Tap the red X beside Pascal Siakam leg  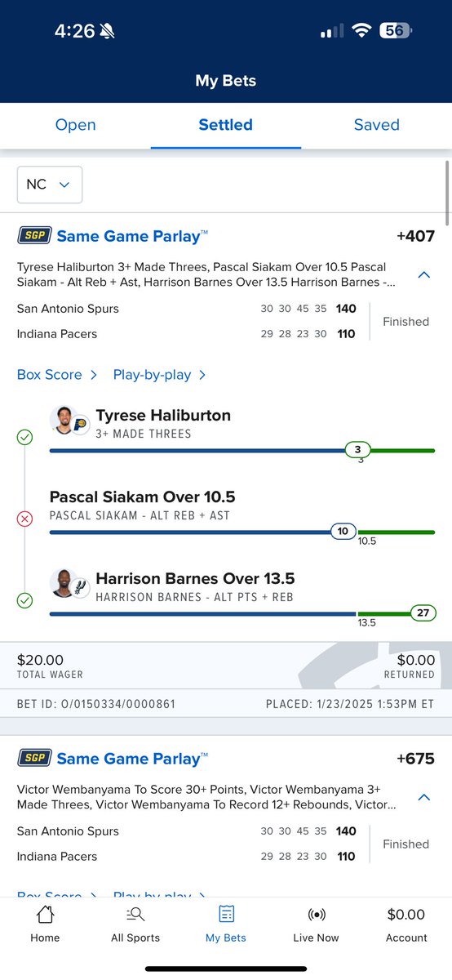click(24, 519)
